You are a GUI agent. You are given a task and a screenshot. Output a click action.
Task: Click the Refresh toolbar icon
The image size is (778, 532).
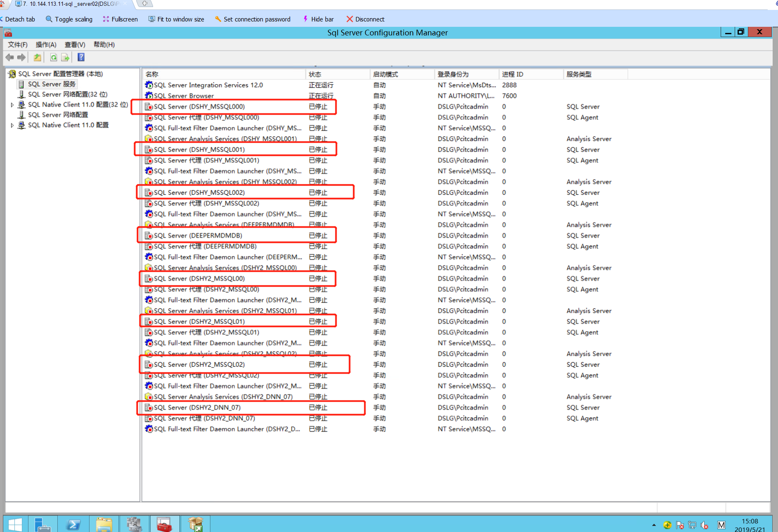[54, 57]
